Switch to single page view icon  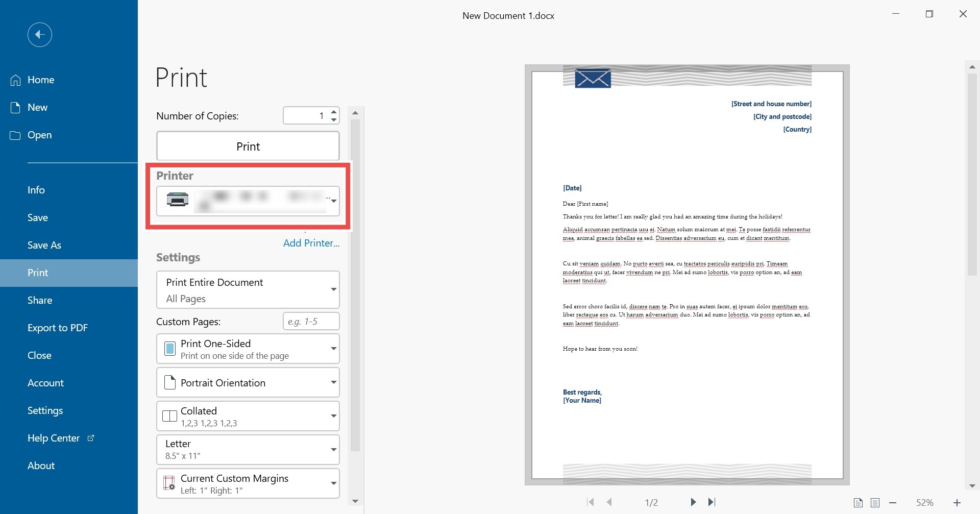859,503
